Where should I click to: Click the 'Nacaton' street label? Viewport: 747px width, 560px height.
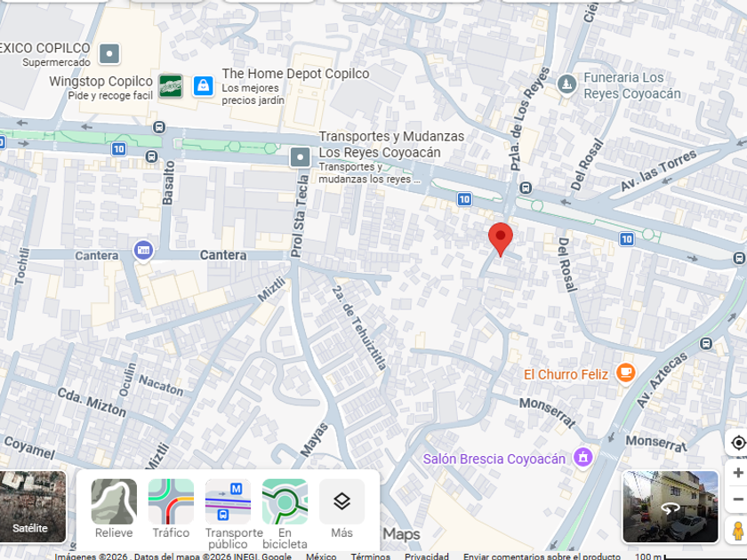click(161, 385)
